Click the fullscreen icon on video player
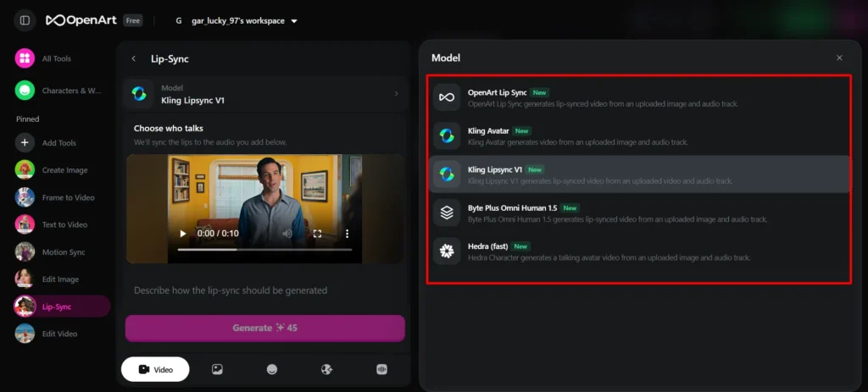 318,234
